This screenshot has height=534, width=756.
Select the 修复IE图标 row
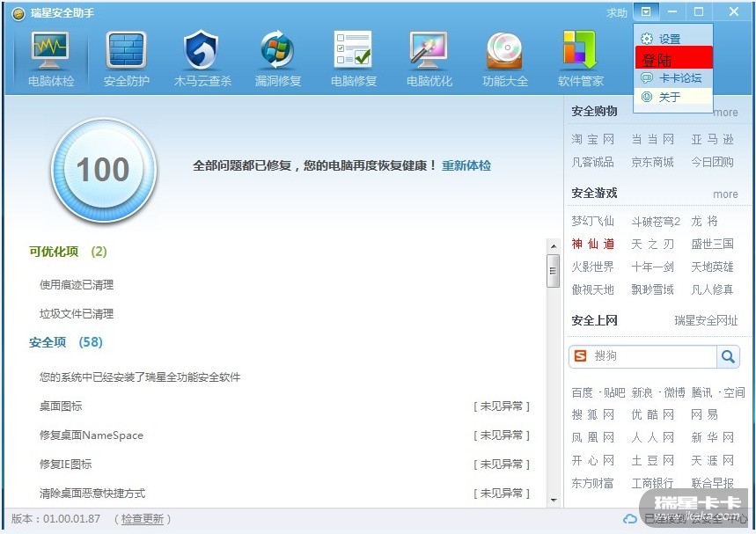click(x=284, y=465)
